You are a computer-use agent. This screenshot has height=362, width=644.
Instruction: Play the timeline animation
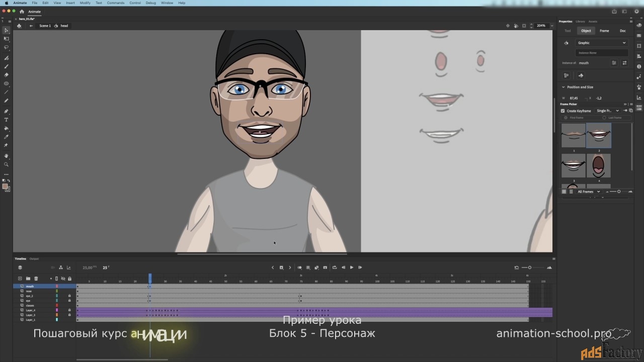click(x=352, y=267)
